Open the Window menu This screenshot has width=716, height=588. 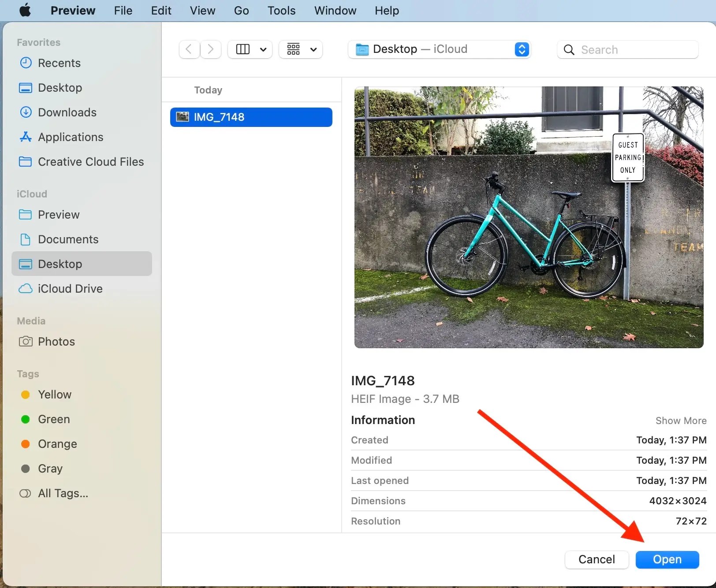click(x=335, y=10)
